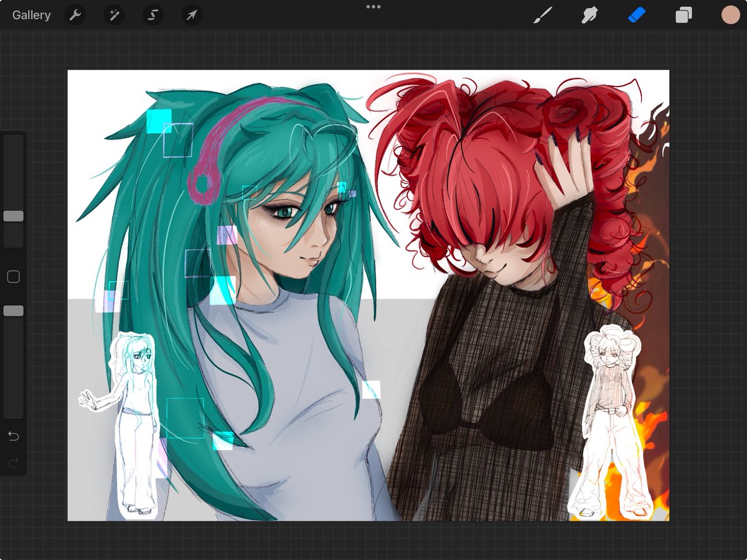Viewport: 747px width, 560px height.
Task: Activate the Transform arrow tool
Action: (192, 15)
